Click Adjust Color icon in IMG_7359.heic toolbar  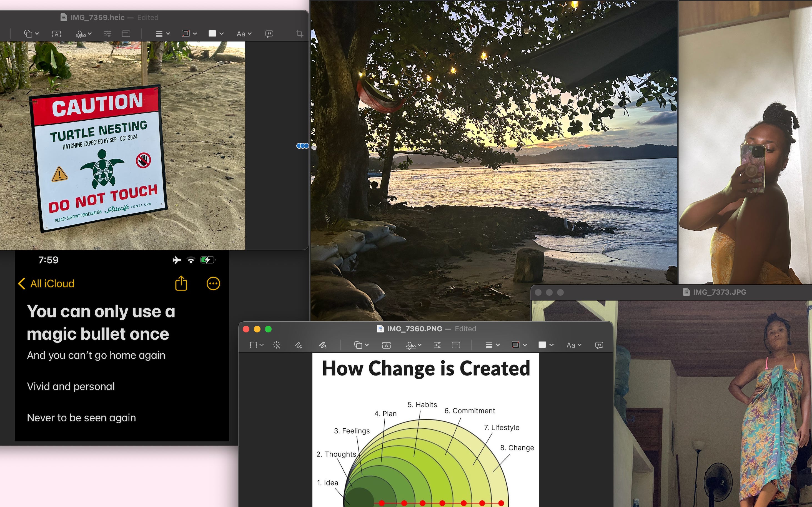107,34
